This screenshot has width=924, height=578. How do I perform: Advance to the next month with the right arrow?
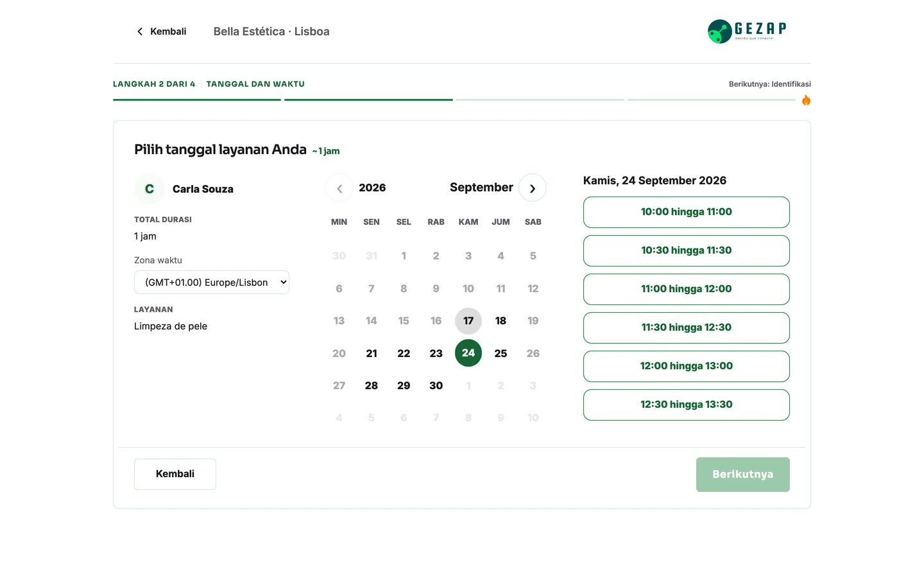(533, 188)
